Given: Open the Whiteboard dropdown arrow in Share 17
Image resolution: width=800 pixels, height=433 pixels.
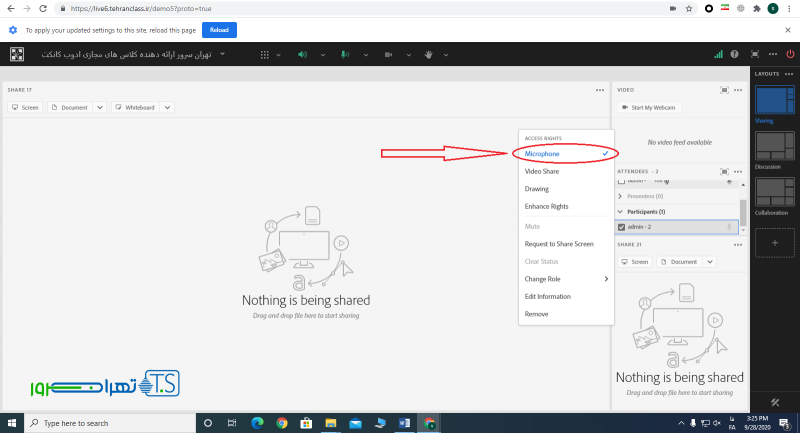Looking at the screenshot, I should pos(167,107).
